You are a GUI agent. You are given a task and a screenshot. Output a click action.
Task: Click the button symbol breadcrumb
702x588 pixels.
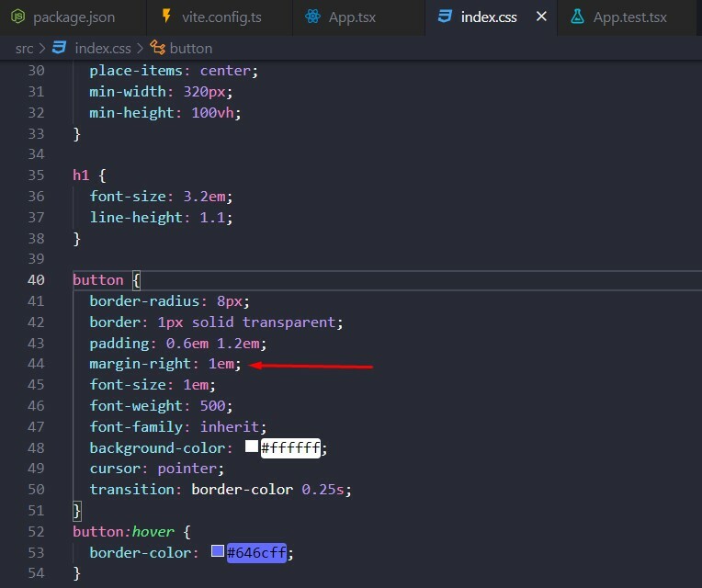click(191, 49)
